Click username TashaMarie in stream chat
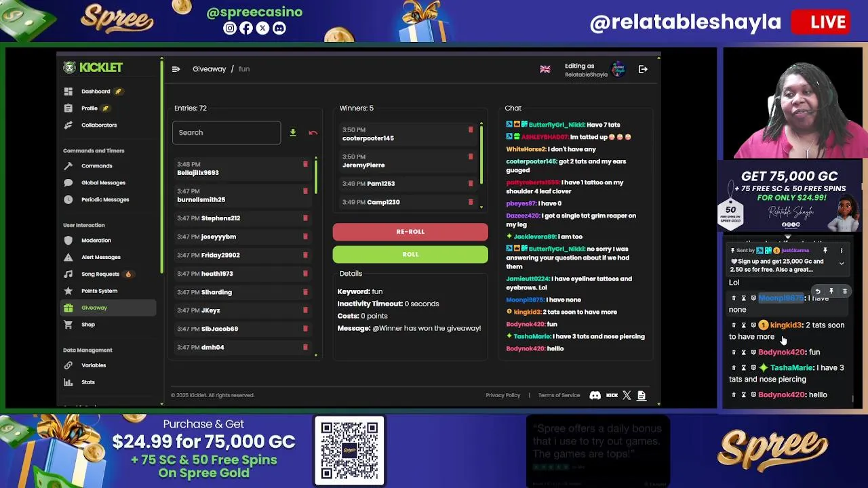Image resolution: width=868 pixels, height=488 pixels. (791, 368)
